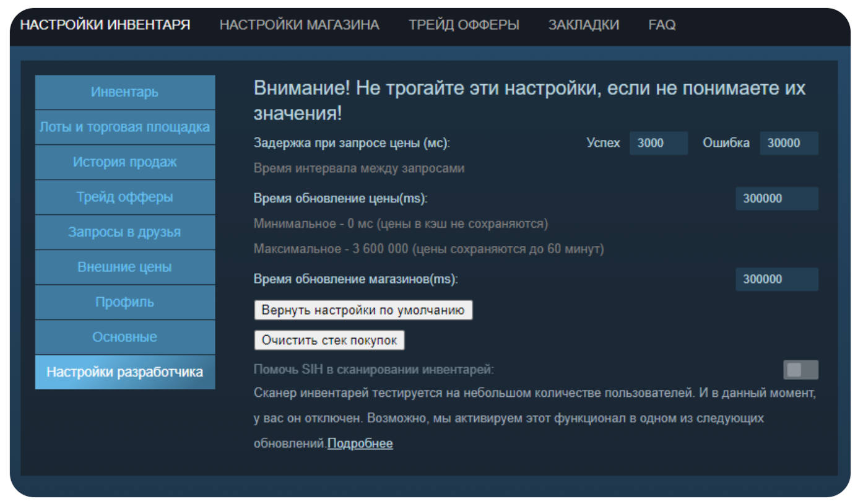This screenshot has height=504, width=863.
Task: Follow the Подробнее link
Action: pos(360,443)
